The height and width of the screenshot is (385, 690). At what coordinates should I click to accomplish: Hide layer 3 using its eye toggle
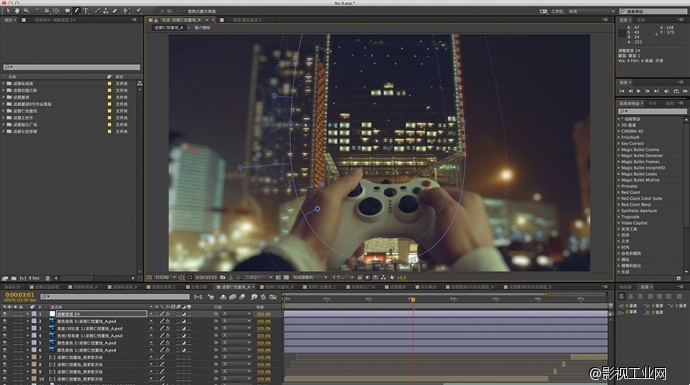click(5, 328)
